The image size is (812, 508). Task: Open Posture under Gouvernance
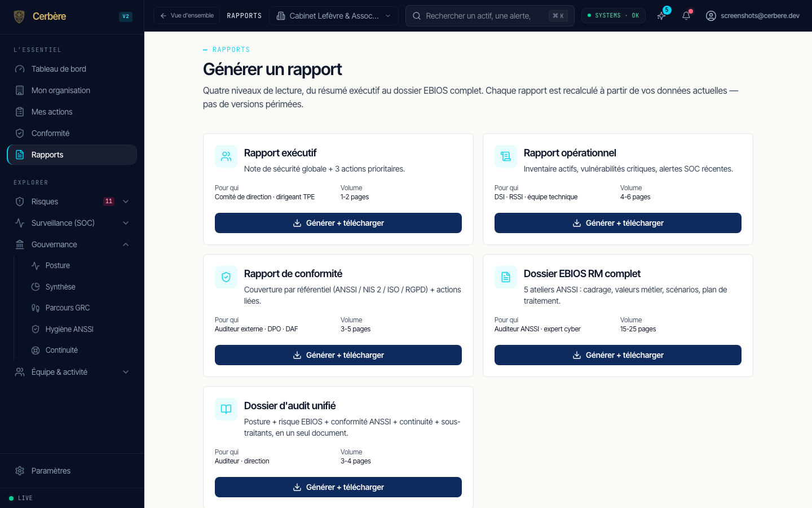click(79, 265)
